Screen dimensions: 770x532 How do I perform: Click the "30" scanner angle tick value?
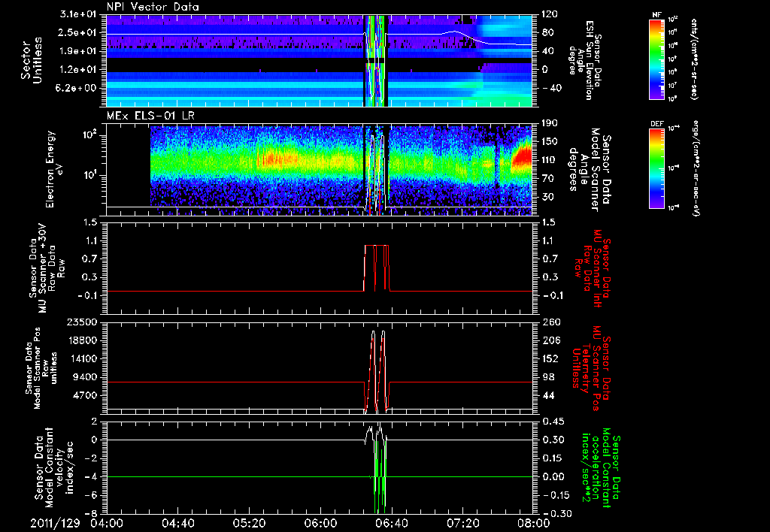(548, 198)
